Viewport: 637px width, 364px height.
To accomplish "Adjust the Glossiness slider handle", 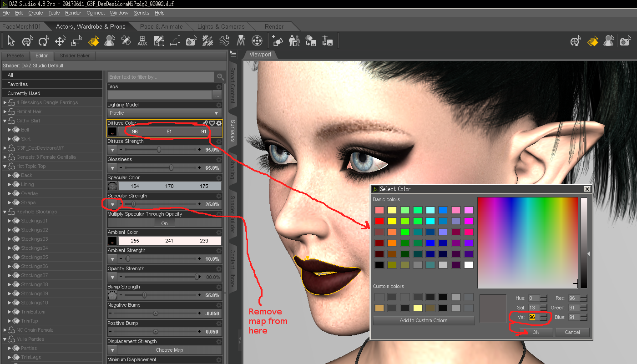I will pos(171,168).
